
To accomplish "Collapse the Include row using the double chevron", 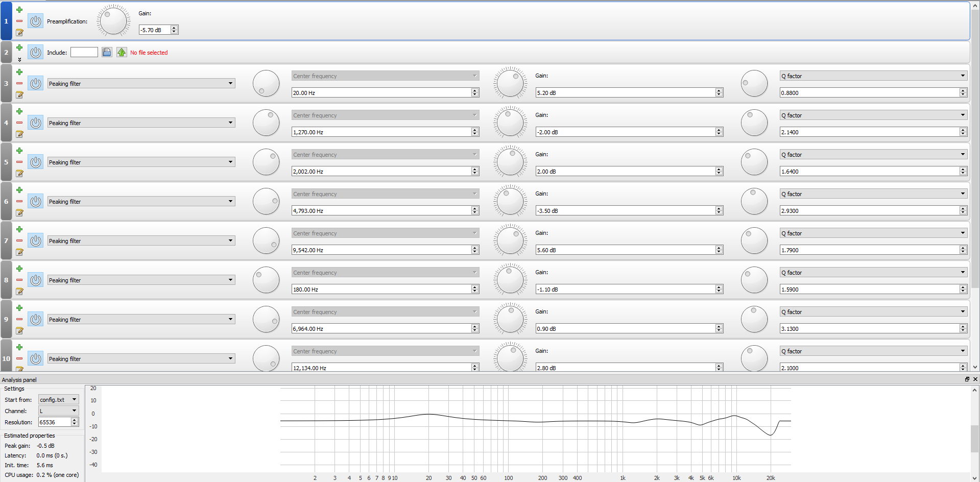I will point(19,59).
